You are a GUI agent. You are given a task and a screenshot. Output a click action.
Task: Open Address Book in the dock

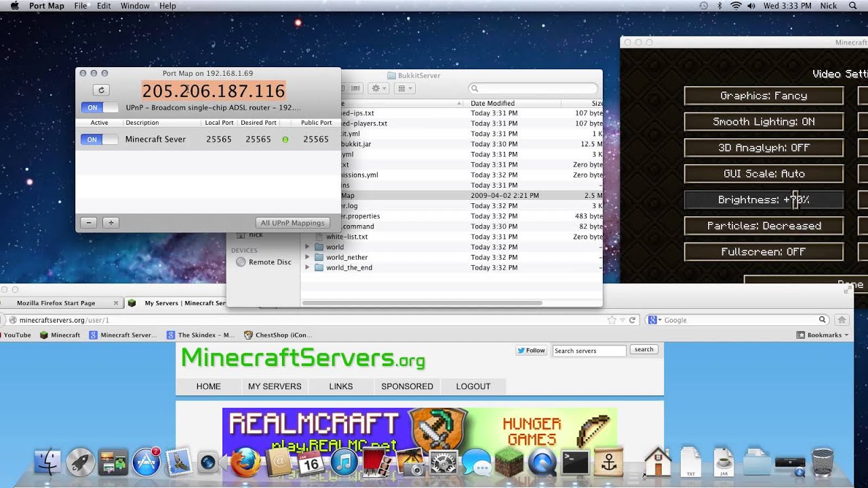[278, 464]
